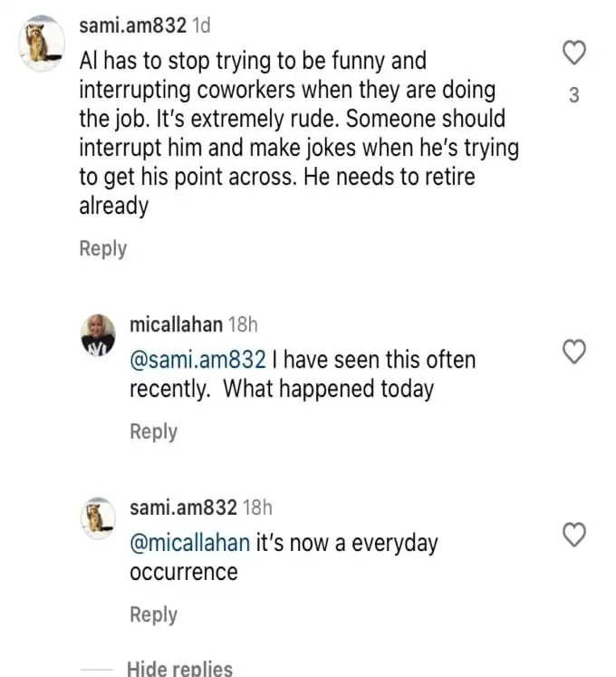Screen dimensions: 616x677
Task: Click the 1d timestamp on top comment
Action: point(201,26)
